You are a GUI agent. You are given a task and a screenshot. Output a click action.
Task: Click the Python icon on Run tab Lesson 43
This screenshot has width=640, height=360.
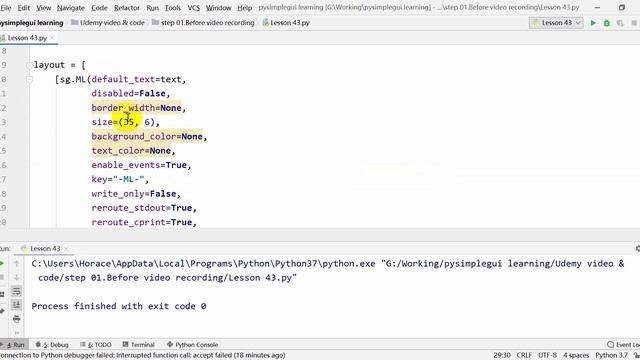pyautogui.click(x=24, y=248)
